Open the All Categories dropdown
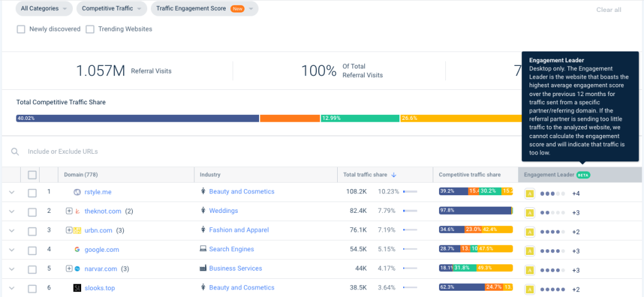Image resolution: width=644 pixels, height=297 pixels. pyautogui.click(x=44, y=9)
